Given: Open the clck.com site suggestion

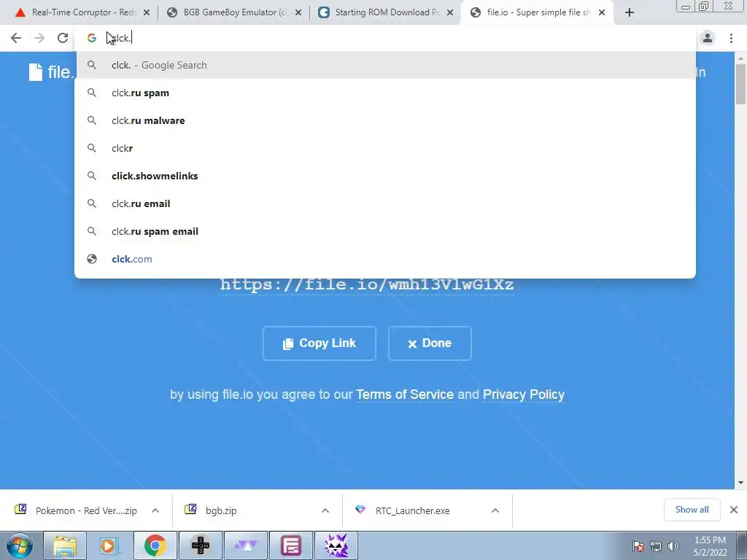Looking at the screenshot, I should click(385, 259).
